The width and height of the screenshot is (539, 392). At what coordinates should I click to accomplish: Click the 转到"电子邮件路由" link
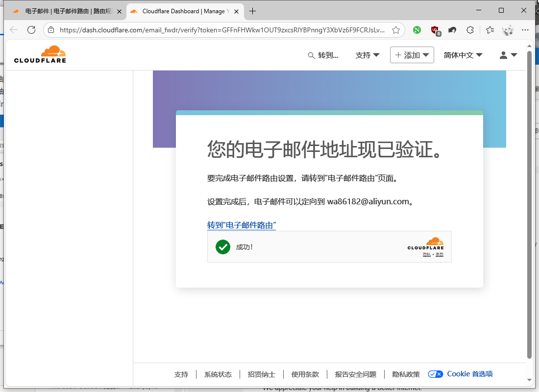(x=242, y=225)
